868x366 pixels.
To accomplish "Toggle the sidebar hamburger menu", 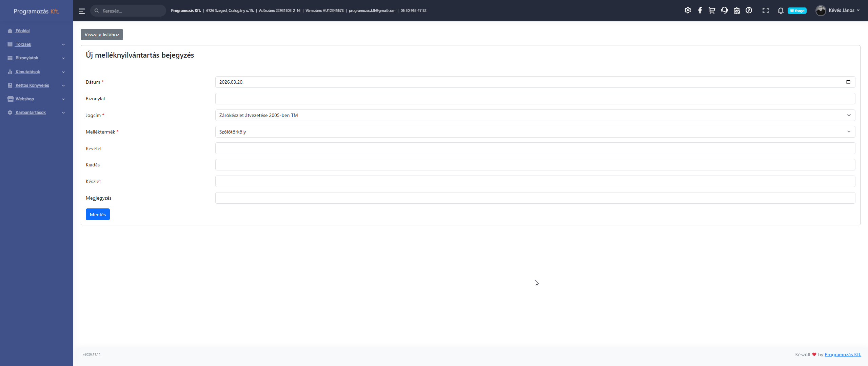I will pos(82,11).
